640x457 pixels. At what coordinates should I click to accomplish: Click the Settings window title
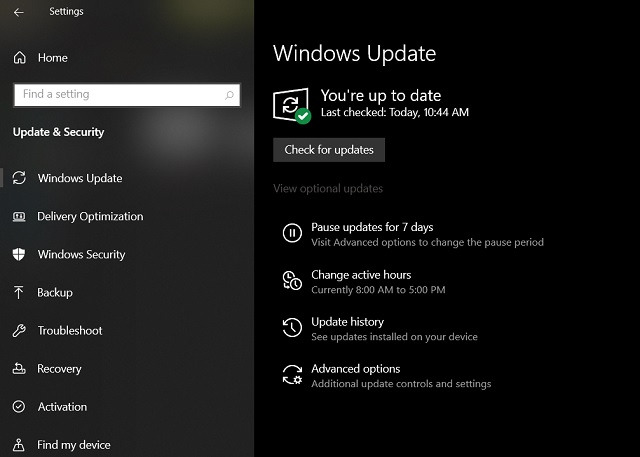(67, 11)
